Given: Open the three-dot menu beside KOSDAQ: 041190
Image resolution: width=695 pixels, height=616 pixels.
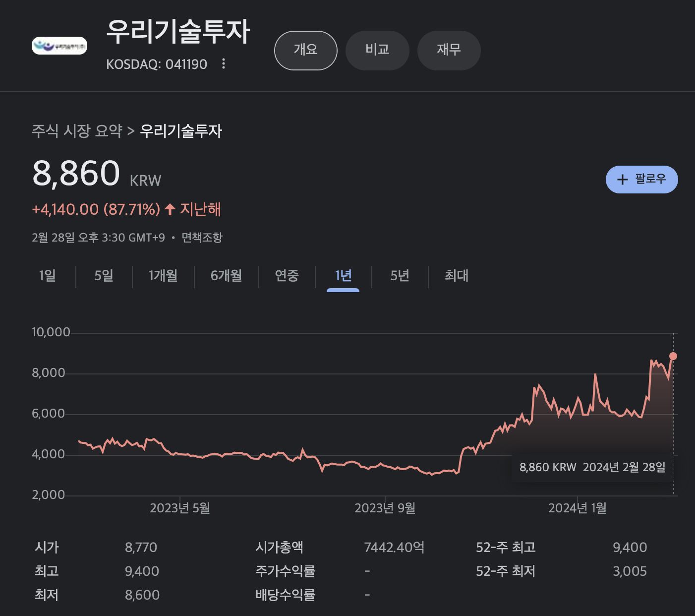Looking at the screenshot, I should point(224,63).
